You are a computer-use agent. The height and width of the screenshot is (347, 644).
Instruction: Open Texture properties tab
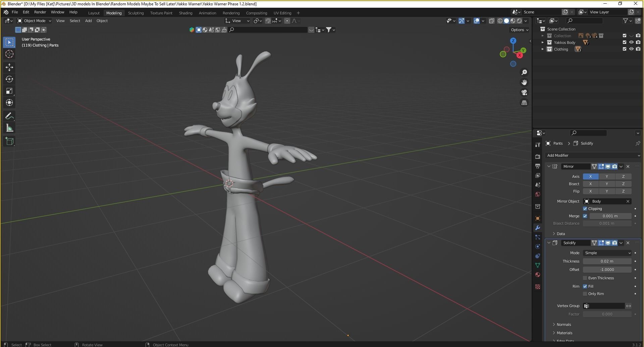538,287
